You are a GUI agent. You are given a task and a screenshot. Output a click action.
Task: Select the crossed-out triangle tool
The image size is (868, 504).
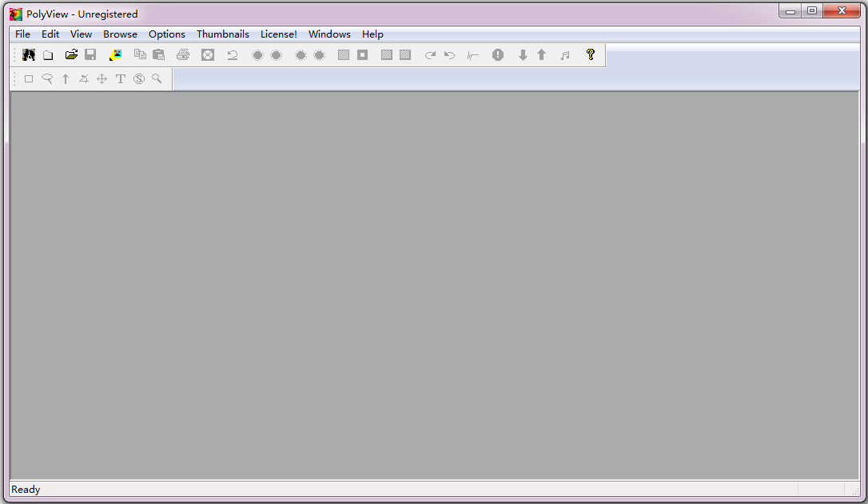84,78
